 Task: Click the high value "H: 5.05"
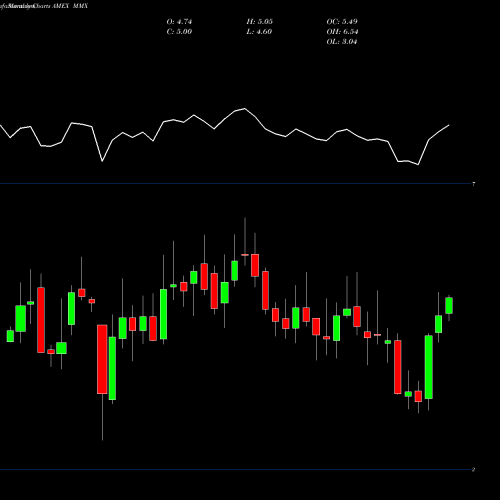tap(259, 22)
